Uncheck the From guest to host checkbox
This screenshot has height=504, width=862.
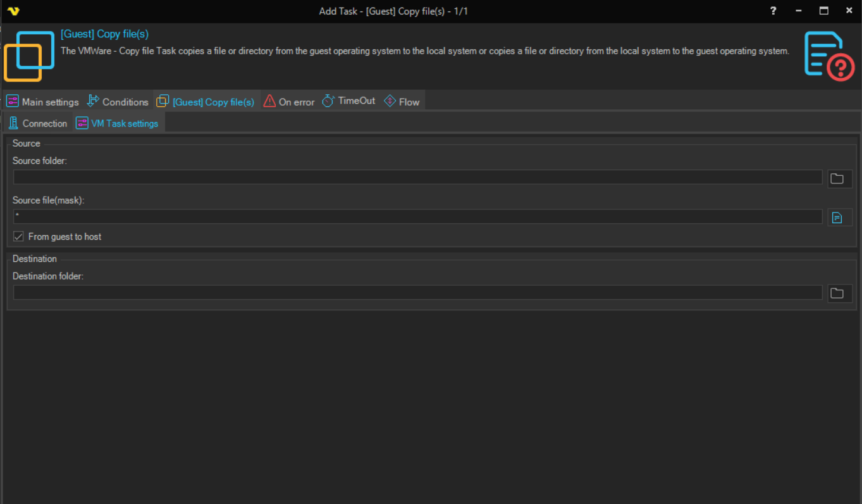click(x=19, y=237)
